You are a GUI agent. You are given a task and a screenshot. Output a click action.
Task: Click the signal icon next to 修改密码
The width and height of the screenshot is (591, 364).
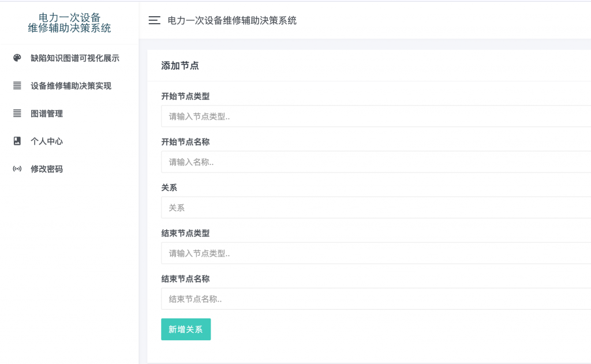[x=16, y=169]
